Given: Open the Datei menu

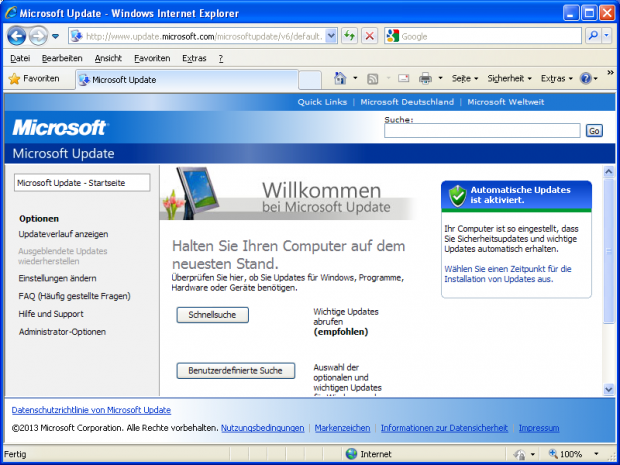Looking at the screenshot, I should point(20,59).
